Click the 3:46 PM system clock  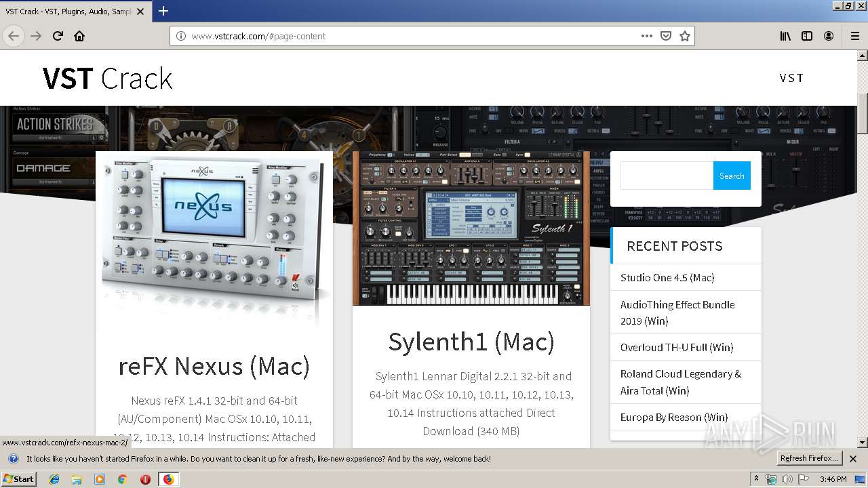coord(833,479)
